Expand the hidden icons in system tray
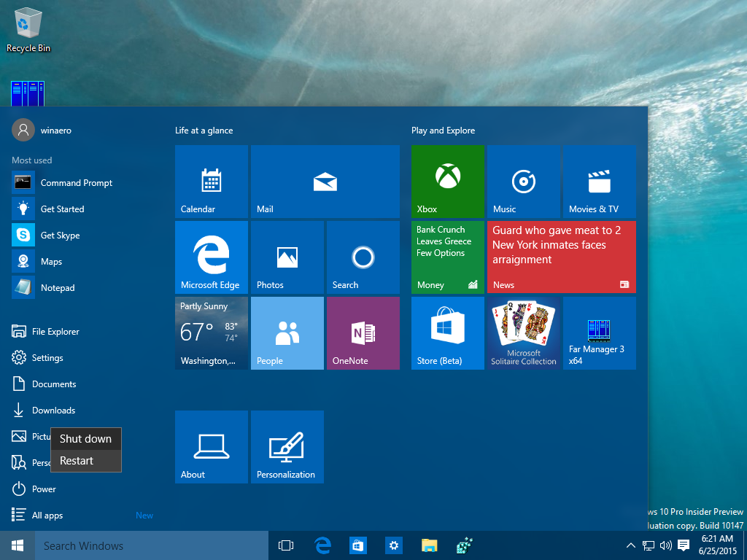The image size is (747, 560). 630,545
